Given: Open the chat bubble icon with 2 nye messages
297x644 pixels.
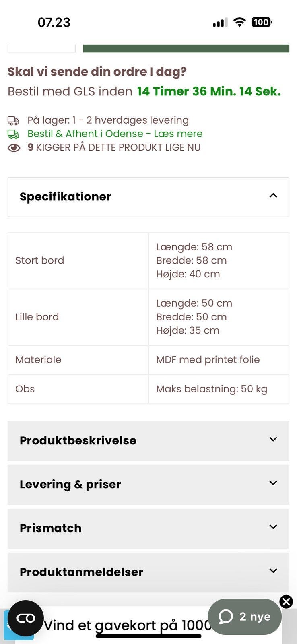Looking at the screenshot, I should (244, 616).
